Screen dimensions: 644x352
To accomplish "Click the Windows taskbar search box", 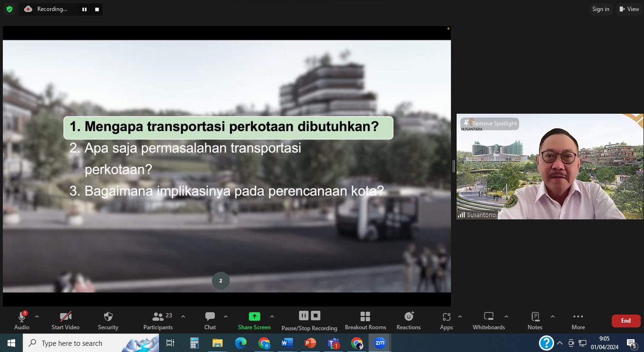I will [x=91, y=343].
